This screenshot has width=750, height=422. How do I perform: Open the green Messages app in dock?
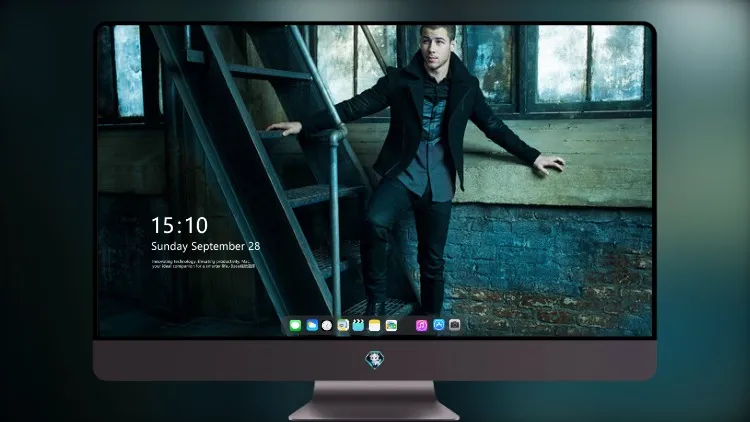295,325
